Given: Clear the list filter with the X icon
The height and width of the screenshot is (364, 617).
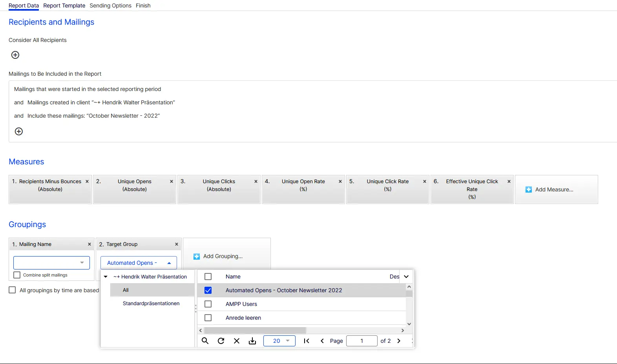Looking at the screenshot, I should pyautogui.click(x=237, y=341).
